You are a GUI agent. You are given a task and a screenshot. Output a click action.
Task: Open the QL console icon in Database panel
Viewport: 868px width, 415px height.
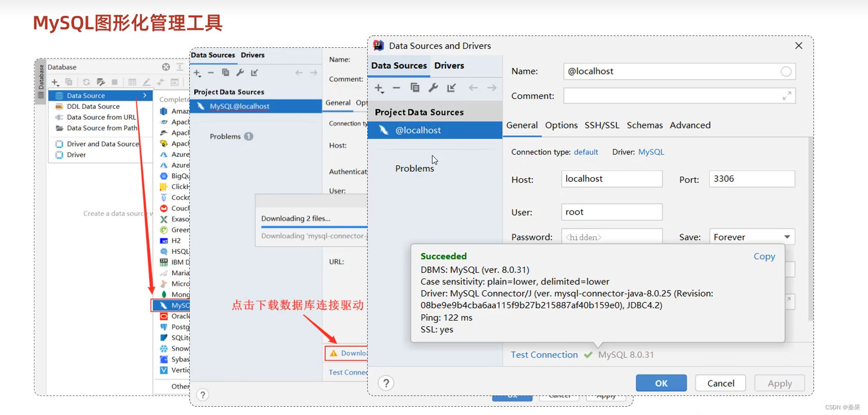click(175, 82)
